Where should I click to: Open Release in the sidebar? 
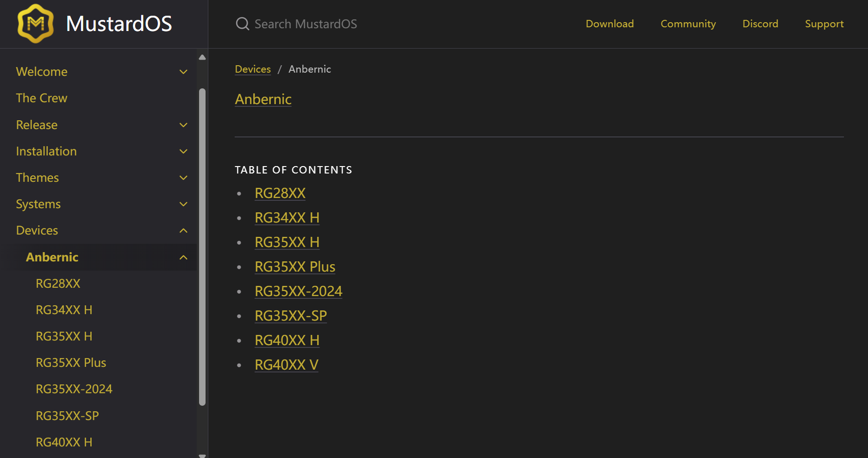tap(37, 125)
